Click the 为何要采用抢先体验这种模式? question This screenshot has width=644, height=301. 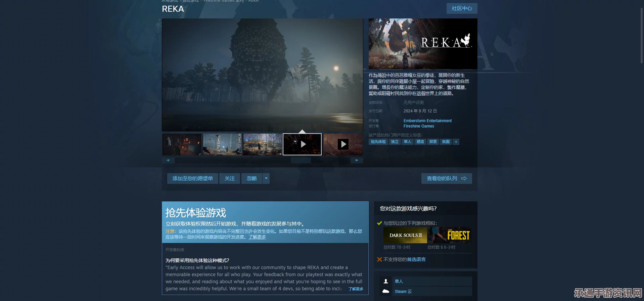point(197,260)
